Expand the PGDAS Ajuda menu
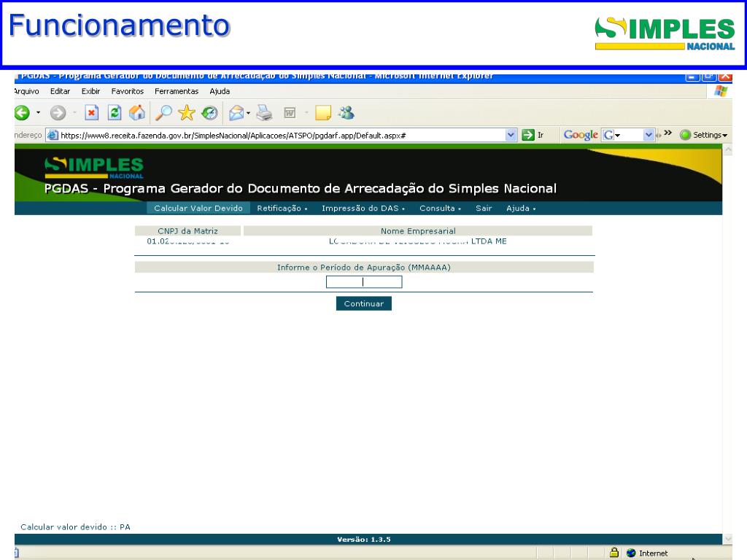 521,208
